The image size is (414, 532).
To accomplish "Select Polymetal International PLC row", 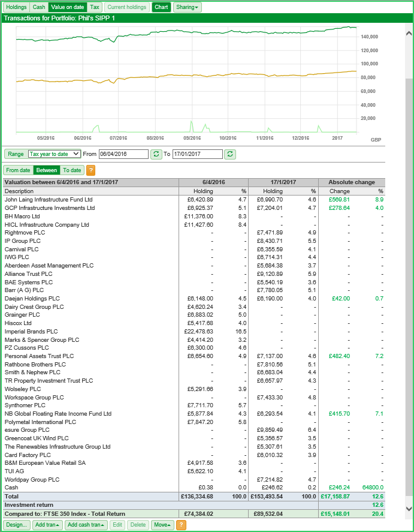I will (194, 422).
